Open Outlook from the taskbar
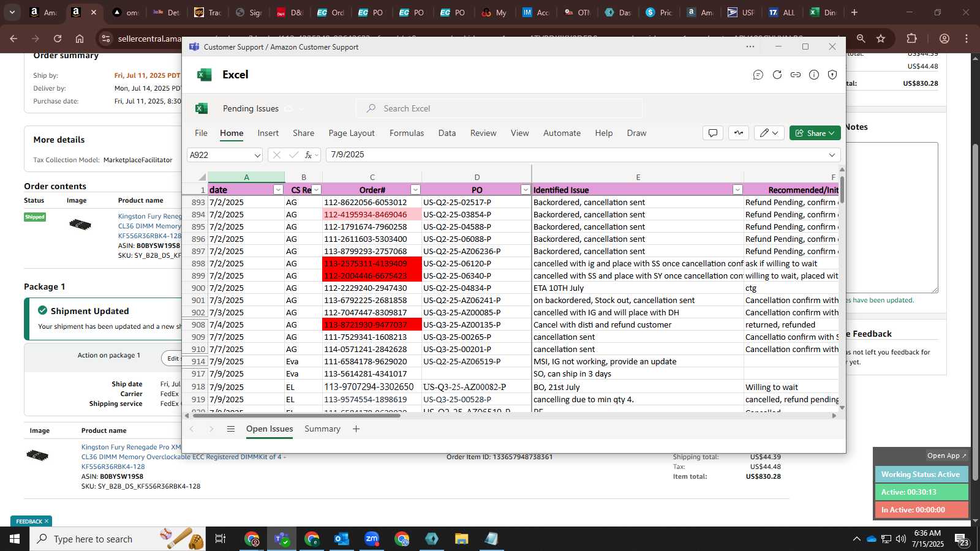The height and width of the screenshot is (551, 980). 341,539
